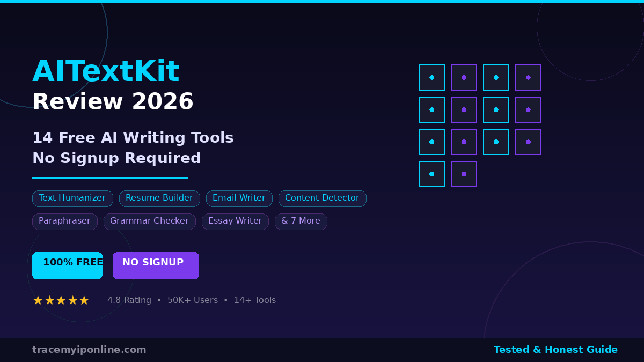This screenshot has width=644, height=362.
Task: Click the "100% FREE" badge
Action: (x=67, y=265)
